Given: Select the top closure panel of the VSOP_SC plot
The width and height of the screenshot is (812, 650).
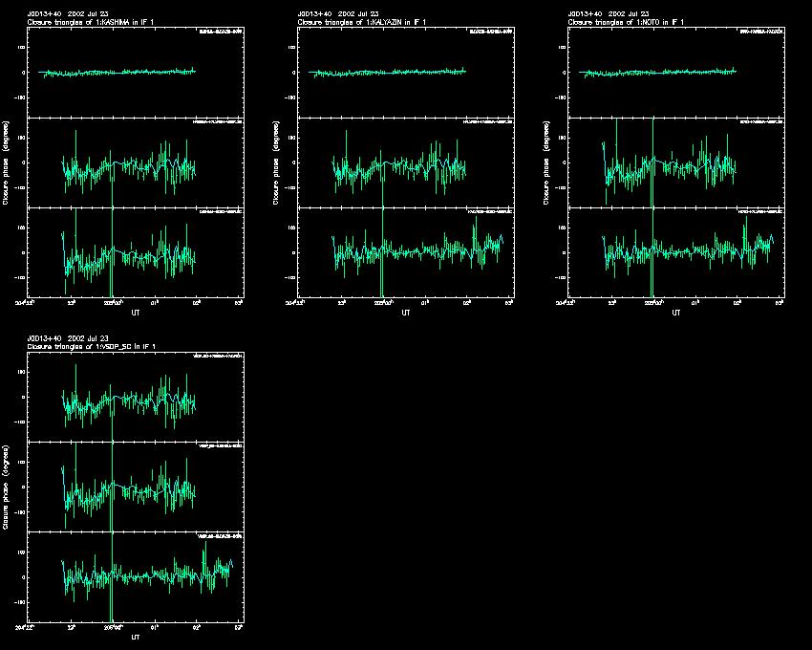Looking at the screenshot, I should click(x=135, y=397).
